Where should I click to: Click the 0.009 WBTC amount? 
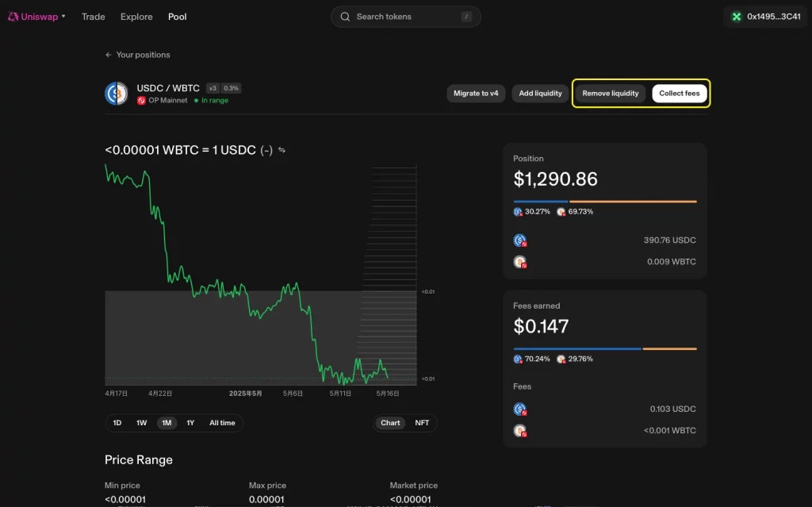[x=671, y=262]
